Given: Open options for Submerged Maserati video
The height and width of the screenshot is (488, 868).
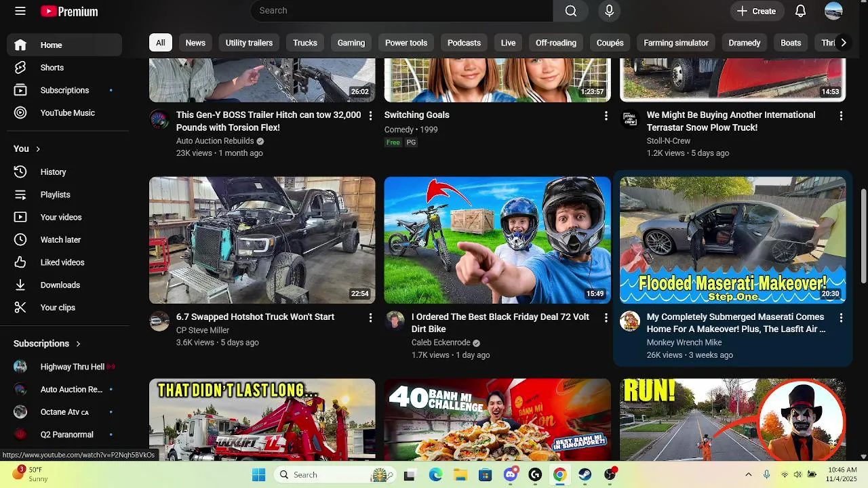Looking at the screenshot, I should click(x=841, y=318).
